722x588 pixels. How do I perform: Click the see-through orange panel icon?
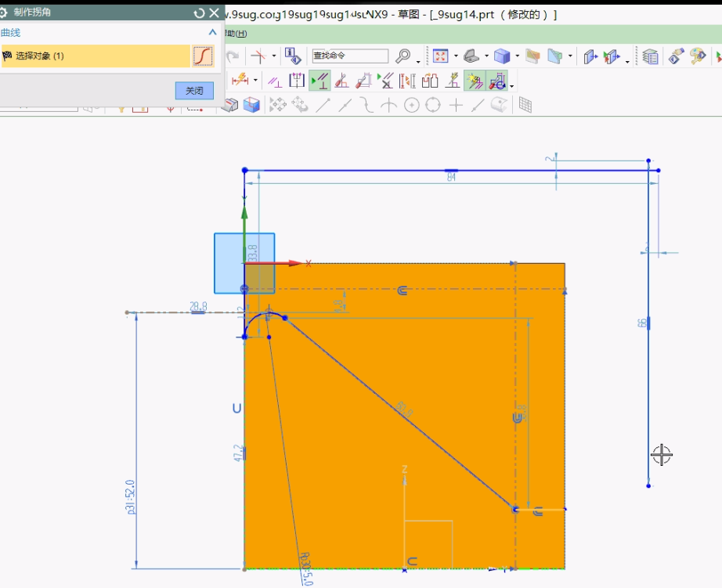coord(532,56)
